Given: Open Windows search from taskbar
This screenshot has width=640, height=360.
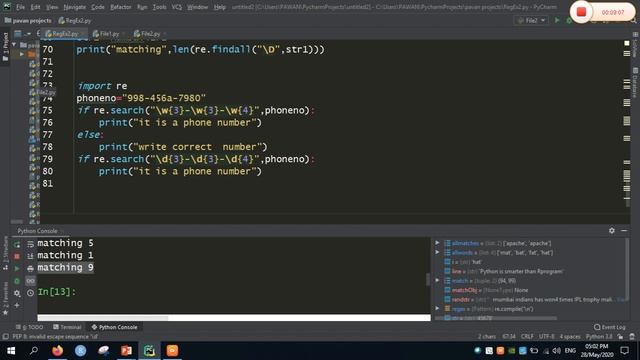Looking at the screenshot, I should (x=34, y=351).
